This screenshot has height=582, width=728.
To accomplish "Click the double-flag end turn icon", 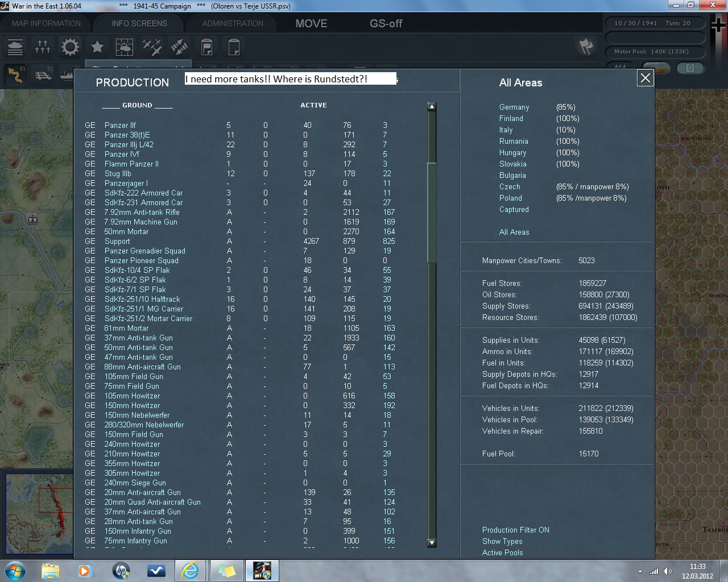I will pyautogui.click(x=586, y=47).
